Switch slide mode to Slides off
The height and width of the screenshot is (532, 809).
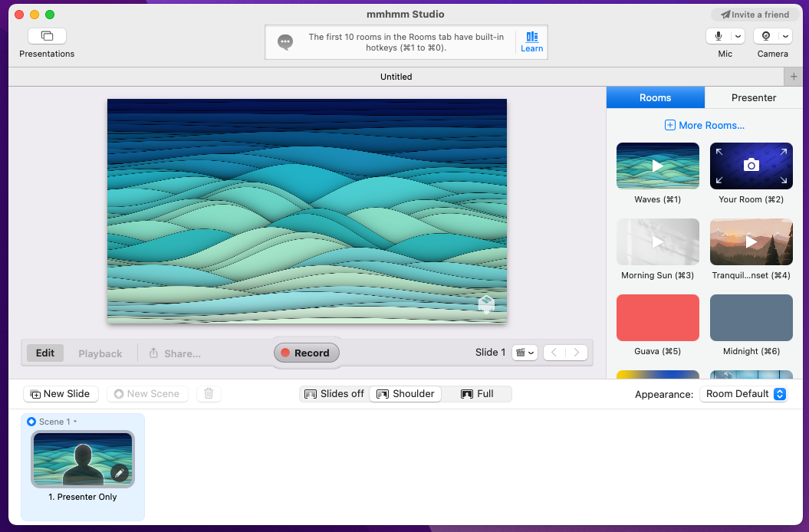point(334,394)
